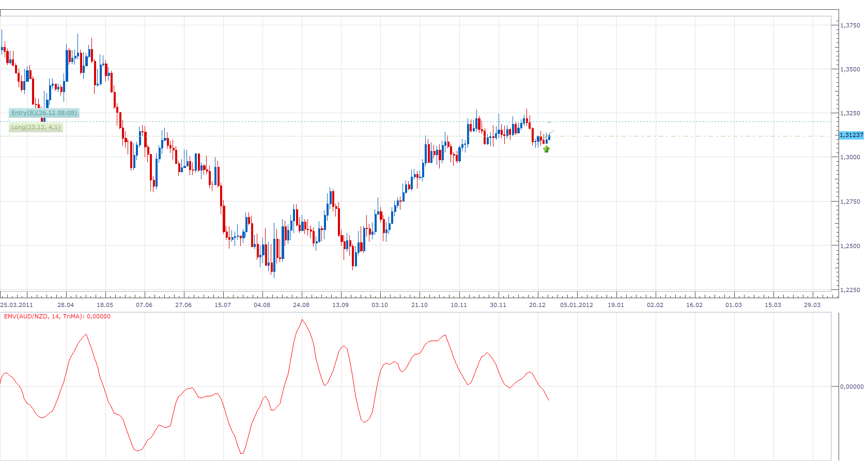Click the red EMV line's highest peak
Image resolution: width=868 pixels, height=461 pixels.
coord(302,320)
